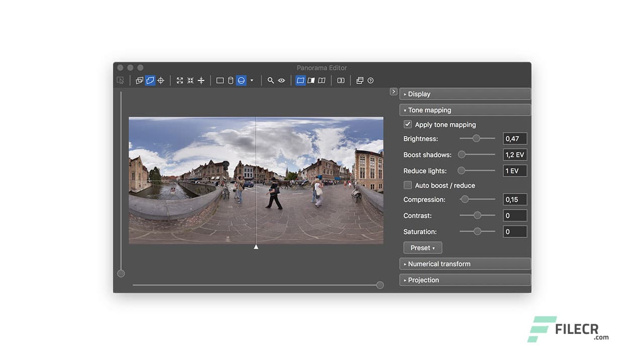Toggle the eye preview icon

281,80
